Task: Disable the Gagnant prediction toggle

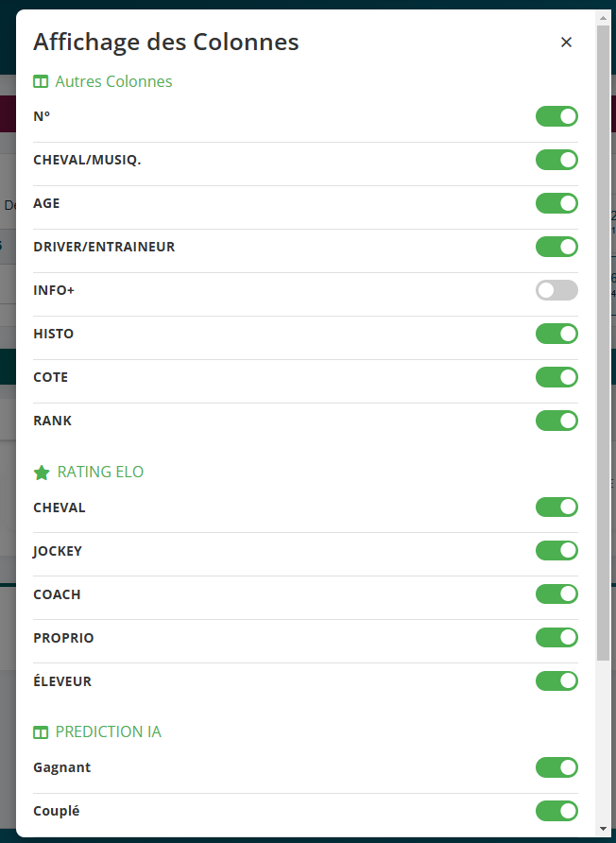Action: pos(556,767)
